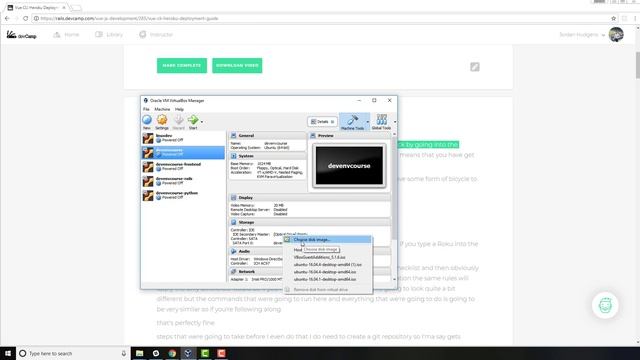This screenshot has height=360, width=640.
Task: Open the File menu in VirtualBox
Action: 146,109
